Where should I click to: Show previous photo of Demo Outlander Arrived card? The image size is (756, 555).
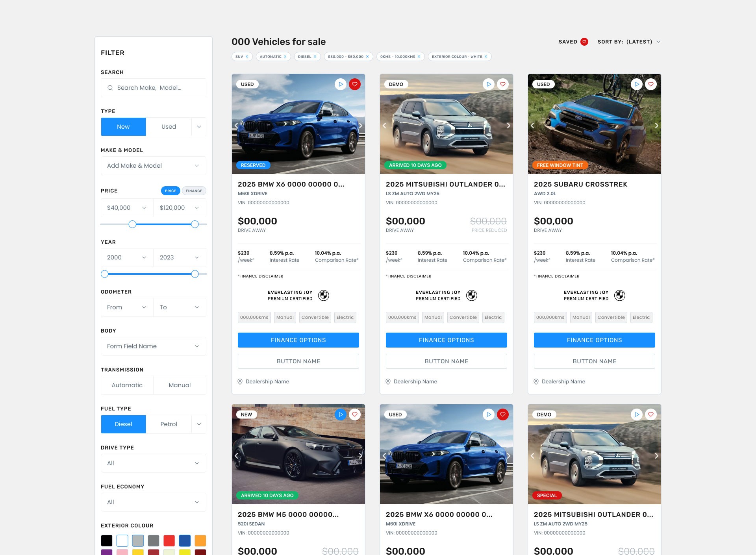[x=385, y=126]
